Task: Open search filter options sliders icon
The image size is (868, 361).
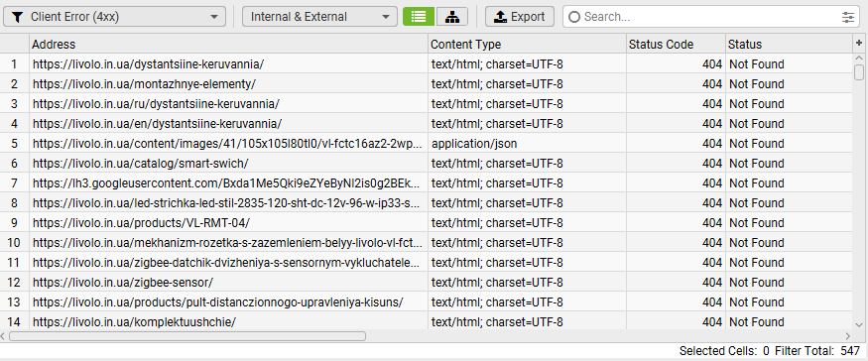Action: coord(848,17)
